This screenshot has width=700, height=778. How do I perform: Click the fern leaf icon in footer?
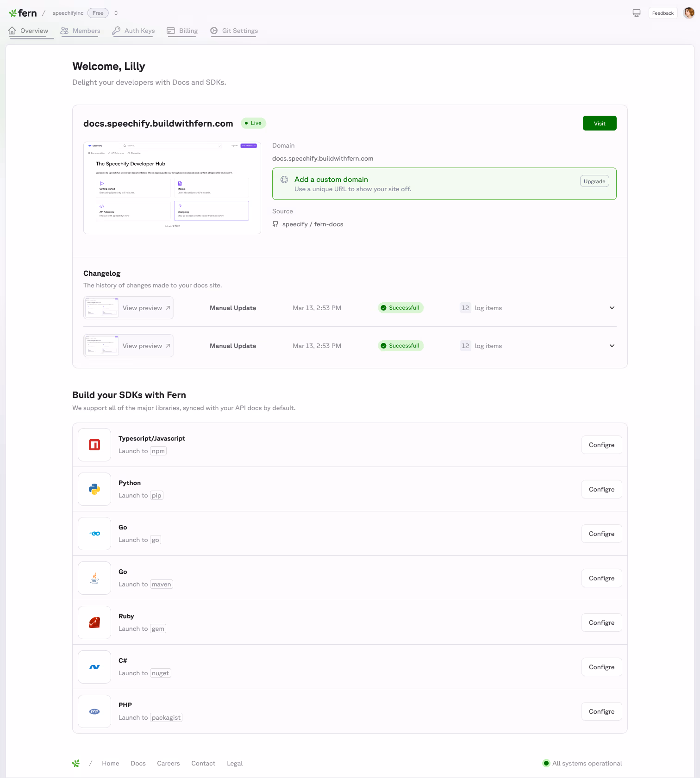click(76, 763)
